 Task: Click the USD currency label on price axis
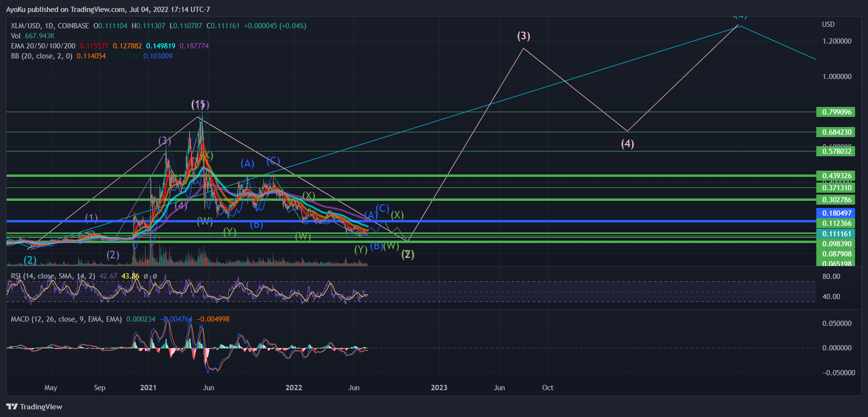click(828, 24)
